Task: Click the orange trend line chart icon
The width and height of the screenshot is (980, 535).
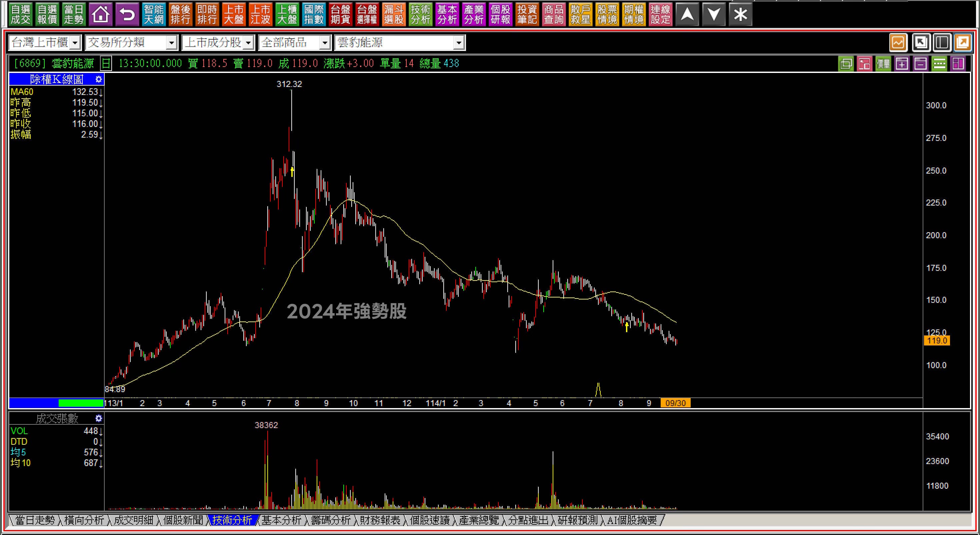Action: (x=898, y=42)
